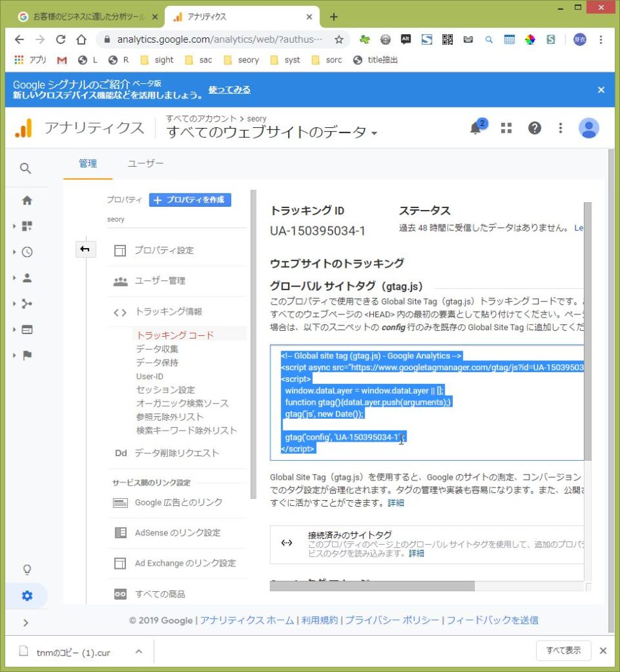Select the アナリティクス browser tab
Screen dimensions: 620x672
pyautogui.click(x=241, y=16)
